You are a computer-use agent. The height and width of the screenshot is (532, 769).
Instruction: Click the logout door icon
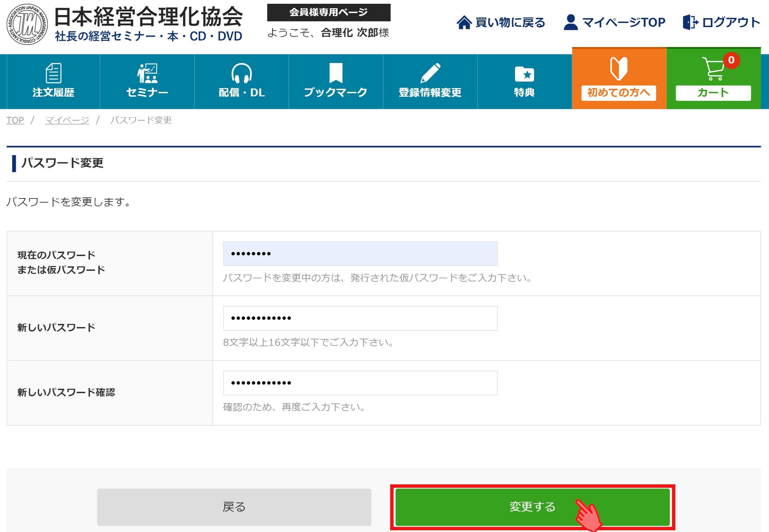click(x=690, y=22)
